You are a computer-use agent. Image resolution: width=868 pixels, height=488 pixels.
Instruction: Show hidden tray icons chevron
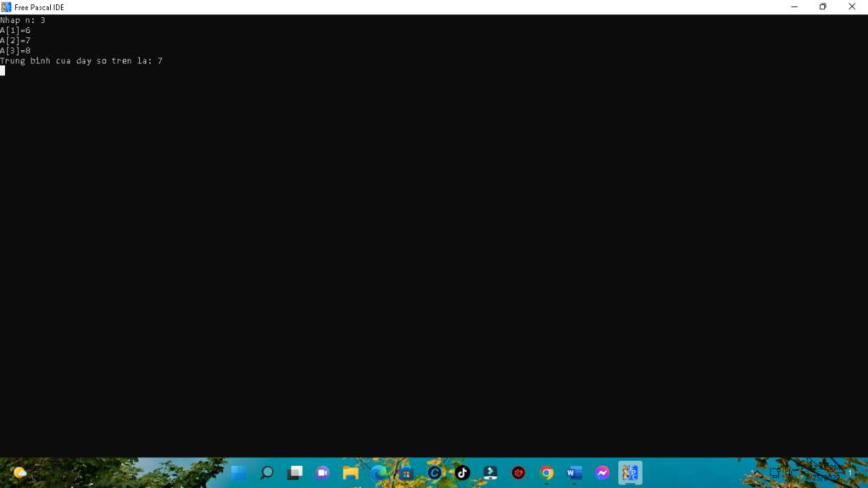click(756, 473)
